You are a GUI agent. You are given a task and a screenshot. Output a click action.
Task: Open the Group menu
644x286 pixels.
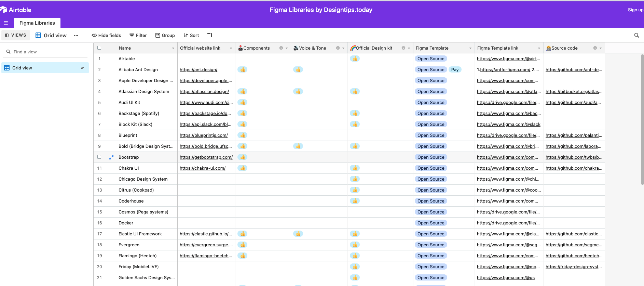pos(165,35)
